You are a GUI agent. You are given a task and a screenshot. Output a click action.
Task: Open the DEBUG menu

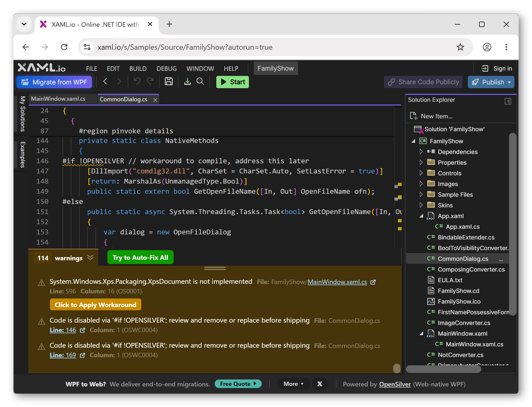click(167, 69)
